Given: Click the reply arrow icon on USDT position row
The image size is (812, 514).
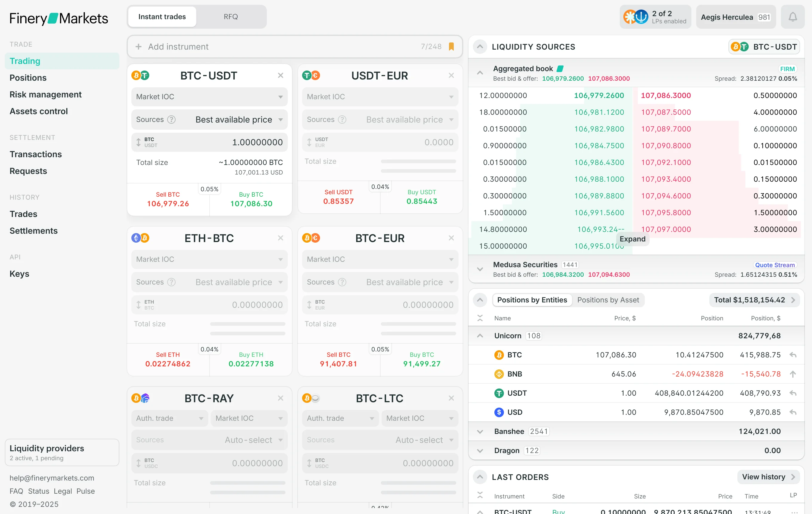Looking at the screenshot, I should (x=793, y=393).
